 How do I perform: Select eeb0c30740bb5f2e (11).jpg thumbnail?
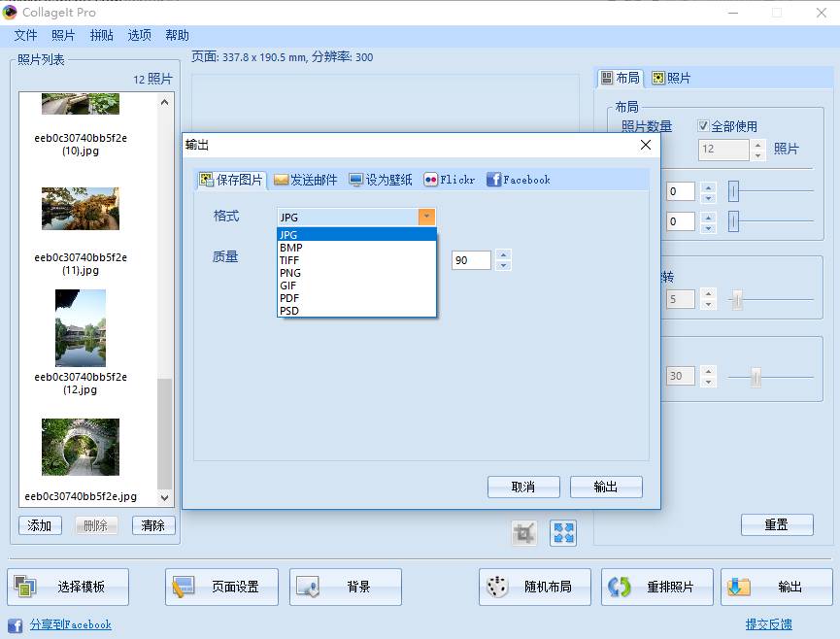point(81,209)
